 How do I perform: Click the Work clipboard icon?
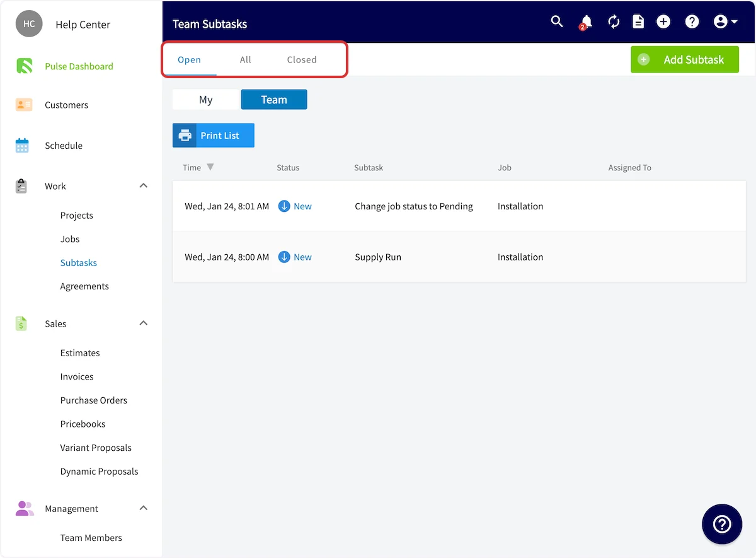(x=21, y=186)
